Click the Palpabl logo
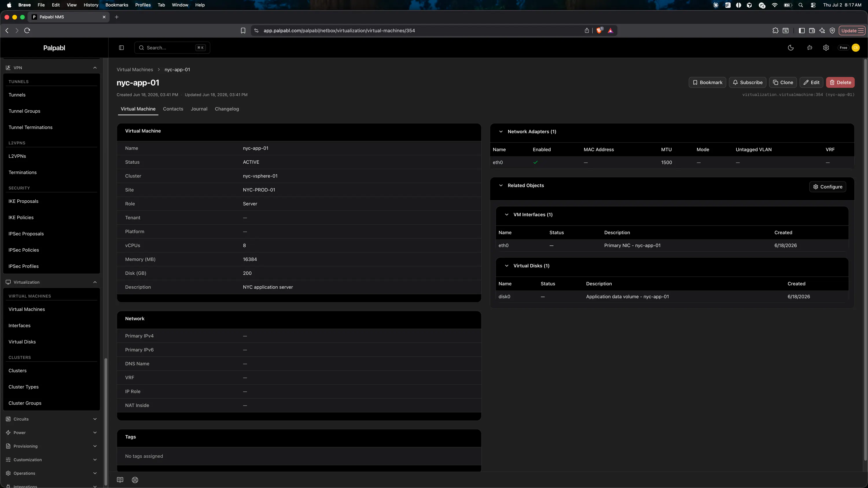868x488 pixels. coord(54,48)
